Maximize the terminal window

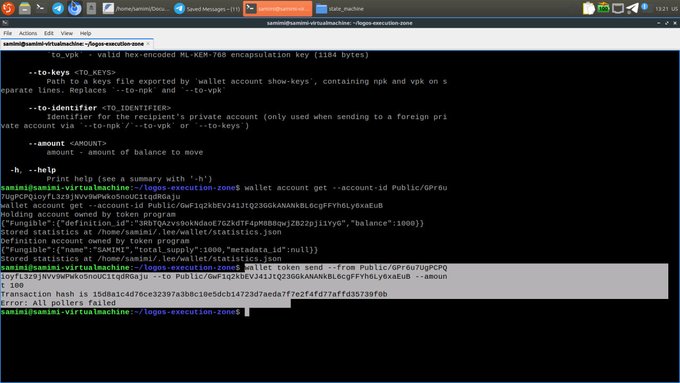tap(667, 23)
